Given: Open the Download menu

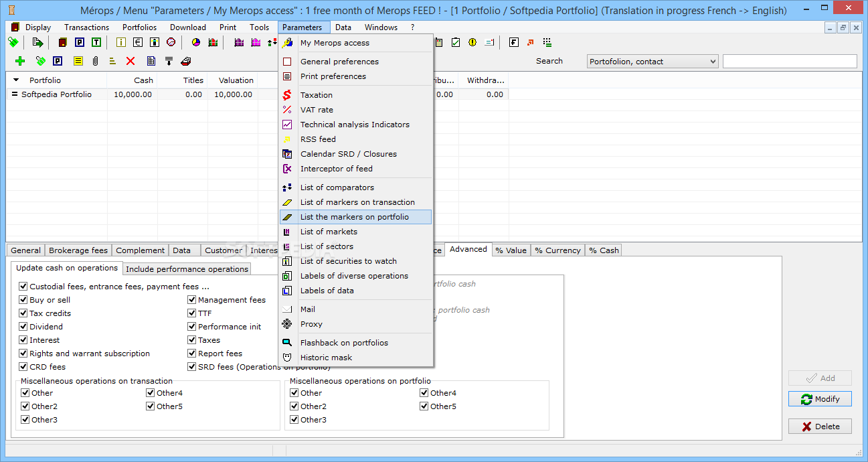Looking at the screenshot, I should click(x=188, y=27).
